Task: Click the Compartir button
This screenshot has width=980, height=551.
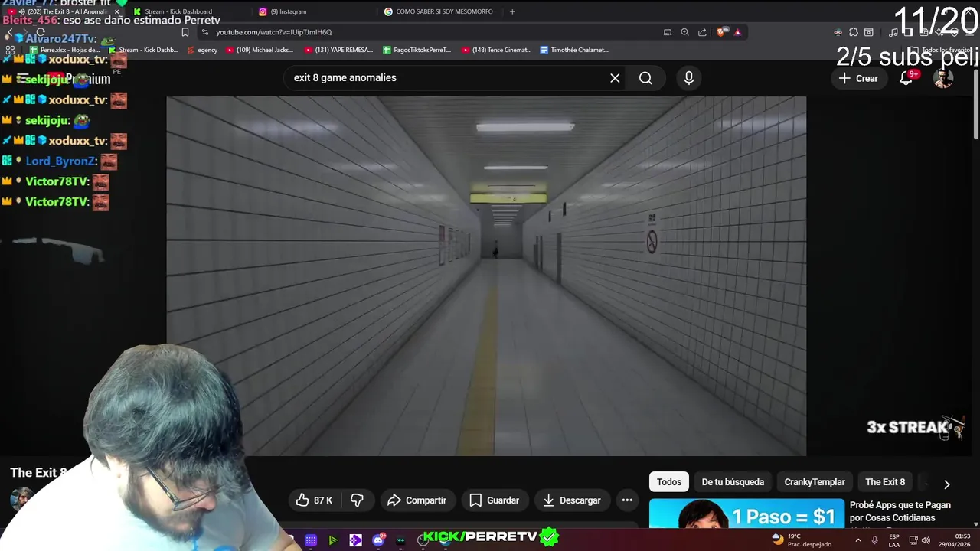Action: [x=417, y=500]
